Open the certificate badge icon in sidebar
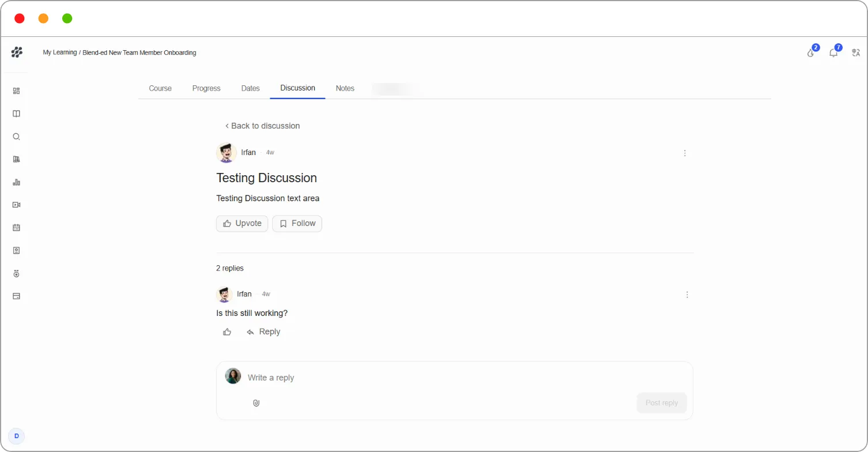 [16, 250]
